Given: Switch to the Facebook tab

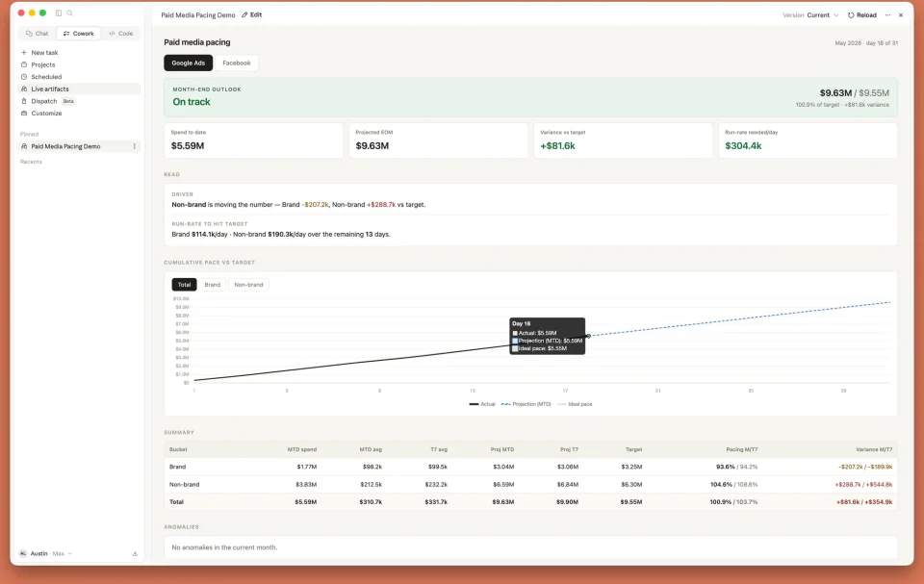Looking at the screenshot, I should coord(237,63).
